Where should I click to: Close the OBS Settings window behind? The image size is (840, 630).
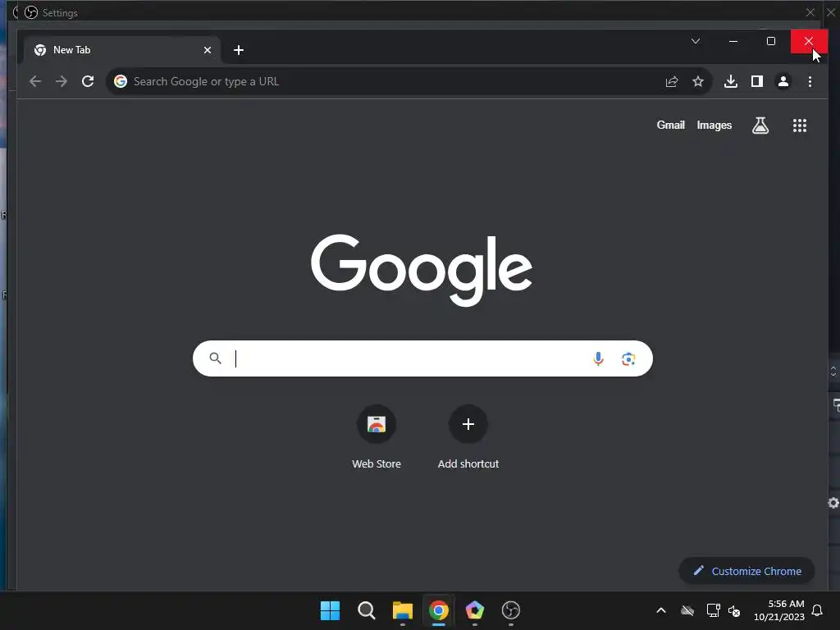(810, 11)
